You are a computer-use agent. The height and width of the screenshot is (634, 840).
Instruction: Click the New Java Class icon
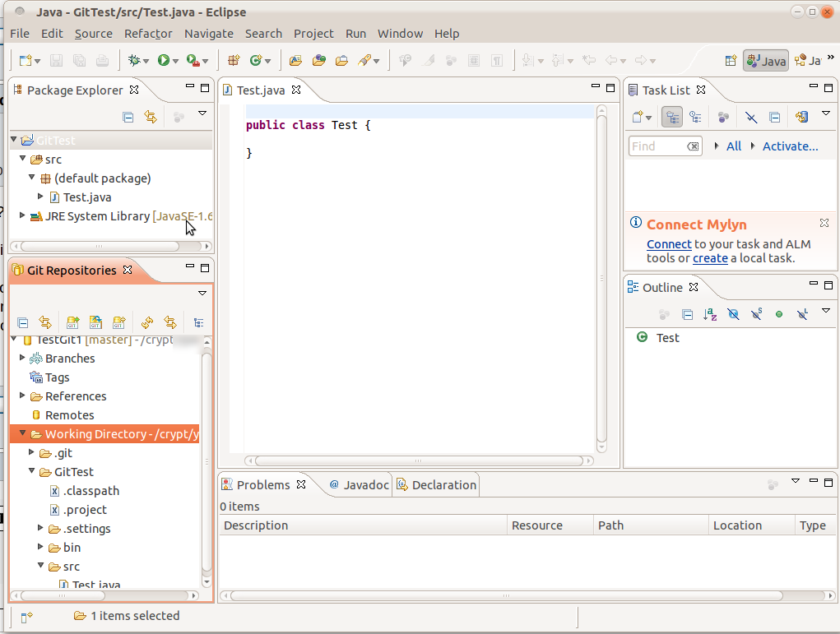tap(256, 61)
